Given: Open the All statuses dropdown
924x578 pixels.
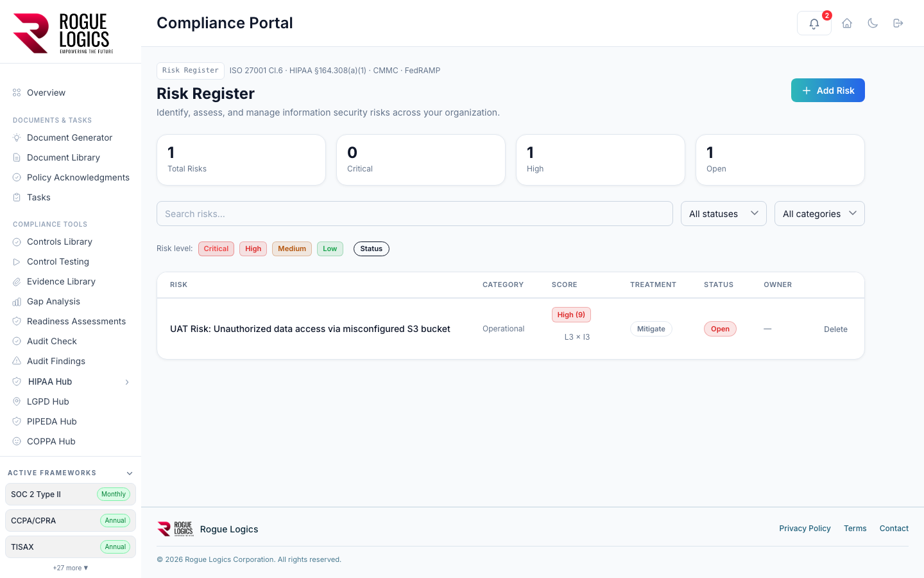Looking at the screenshot, I should click(724, 214).
